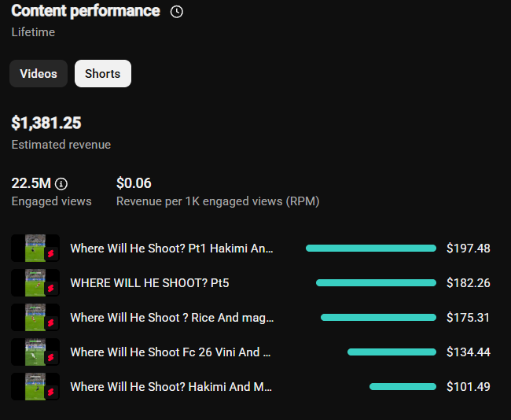The width and height of the screenshot is (511, 420).
Task: Open thumbnail of Fc 26 Vini short
Action: (35, 352)
